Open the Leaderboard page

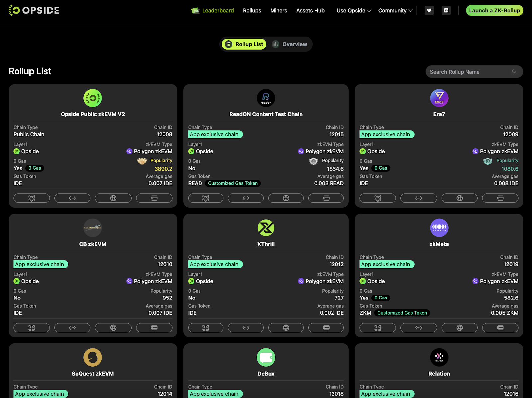click(x=212, y=11)
